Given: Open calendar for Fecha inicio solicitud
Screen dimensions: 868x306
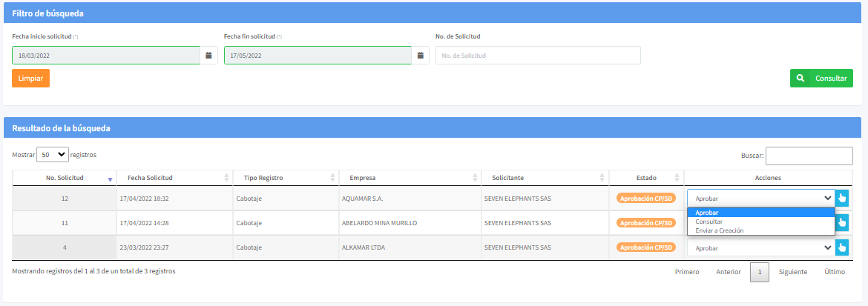Looking at the screenshot, I should [208, 56].
